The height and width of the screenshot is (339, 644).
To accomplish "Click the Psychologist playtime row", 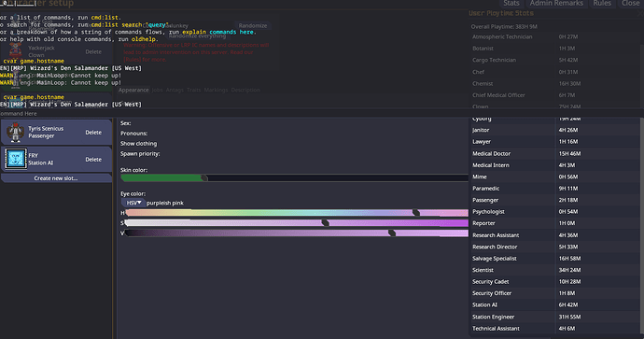I will pyautogui.click(x=554, y=212).
